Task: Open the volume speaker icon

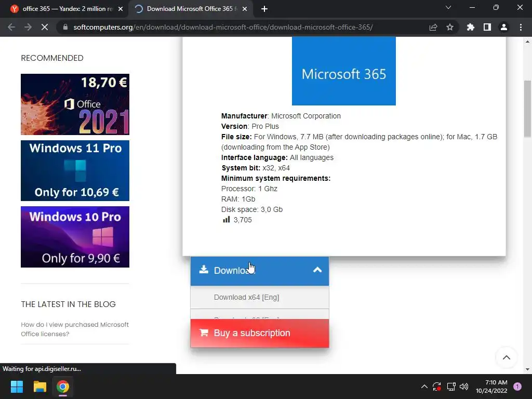Action: pyautogui.click(x=464, y=387)
